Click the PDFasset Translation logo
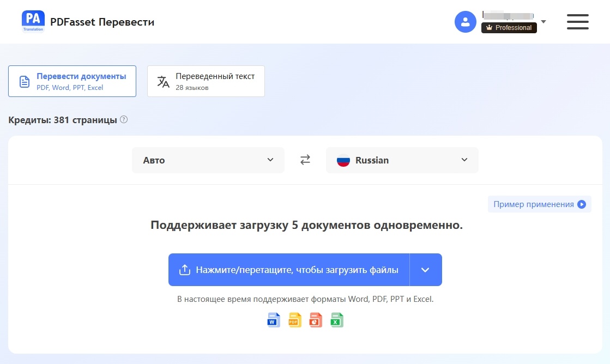 tap(33, 21)
